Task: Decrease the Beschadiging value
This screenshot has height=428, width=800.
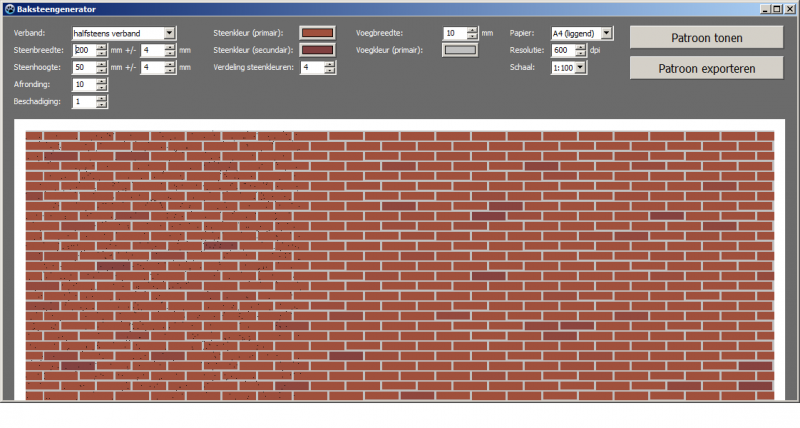Action: pos(102,105)
